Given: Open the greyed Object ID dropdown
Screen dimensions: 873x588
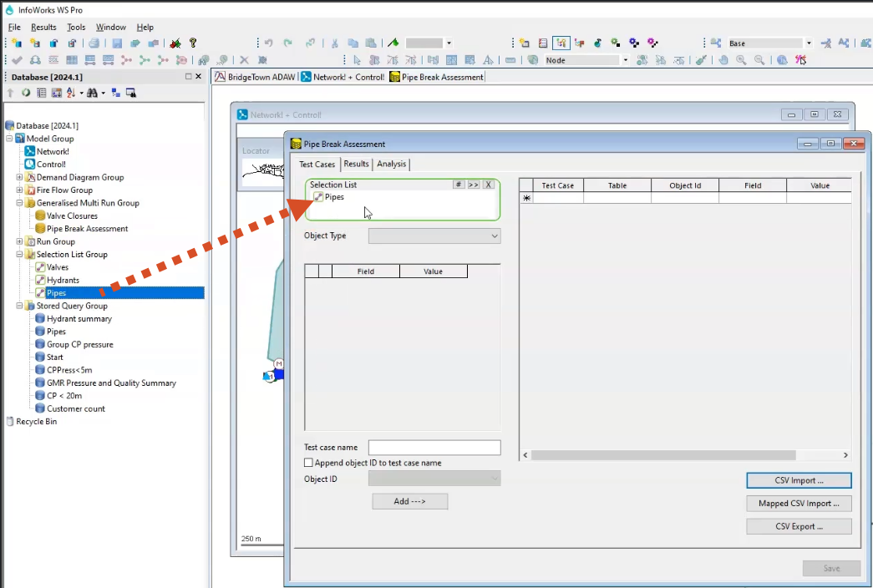Looking at the screenshot, I should coord(434,479).
